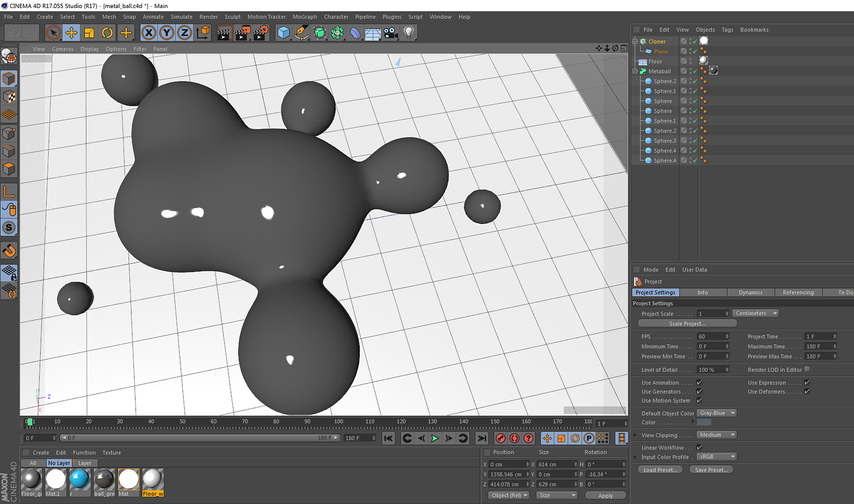The width and height of the screenshot is (854, 504).
Task: Click the light bulb Light object icon
Action: (x=409, y=33)
